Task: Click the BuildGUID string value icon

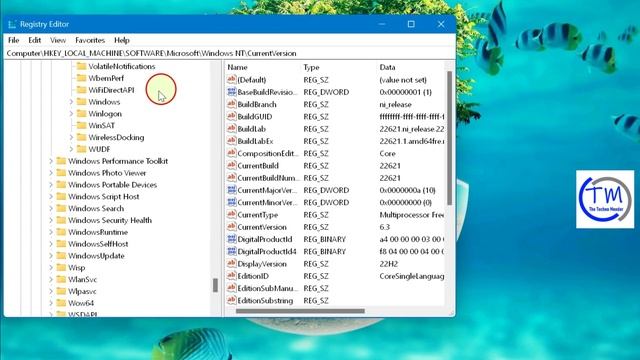Action: [231, 116]
